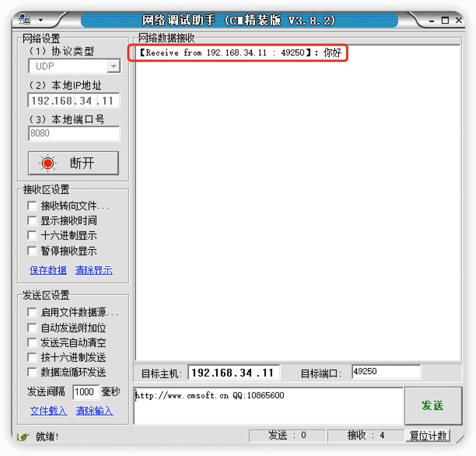Click the 接收 : 4 counter in status bar
Viewport: 476px width, 456px height.
click(366, 435)
